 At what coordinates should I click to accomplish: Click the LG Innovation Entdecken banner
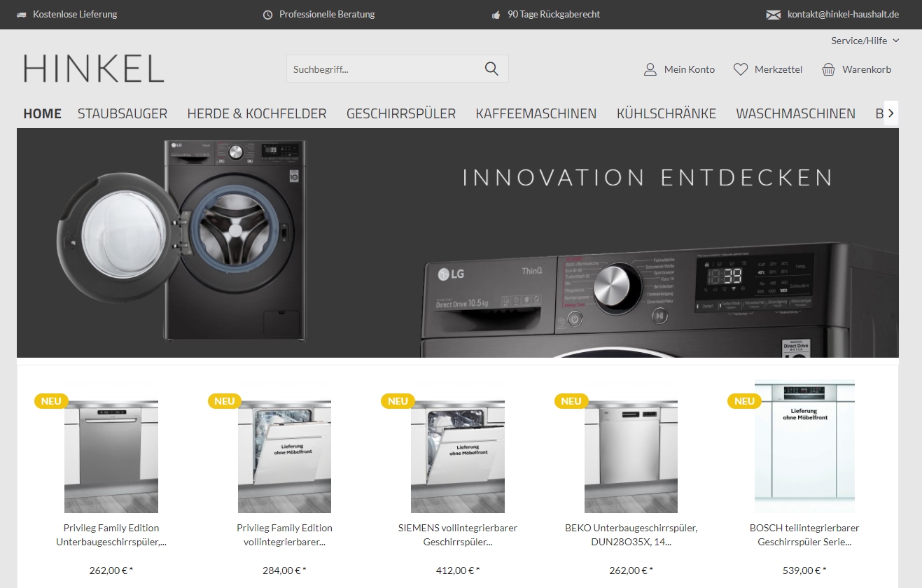458,243
